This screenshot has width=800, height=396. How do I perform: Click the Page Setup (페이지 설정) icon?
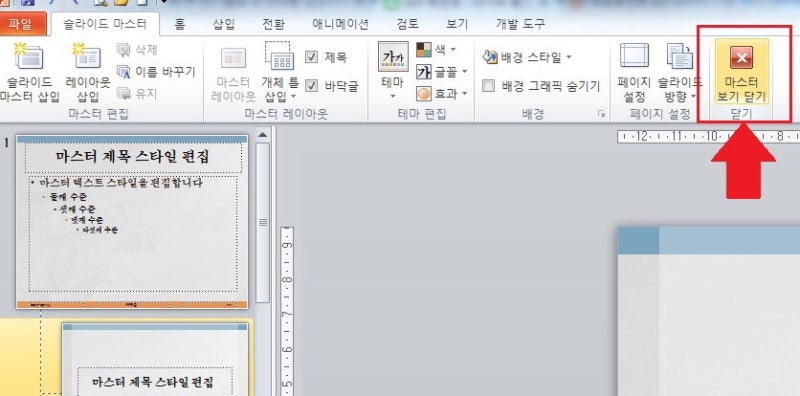[634, 56]
